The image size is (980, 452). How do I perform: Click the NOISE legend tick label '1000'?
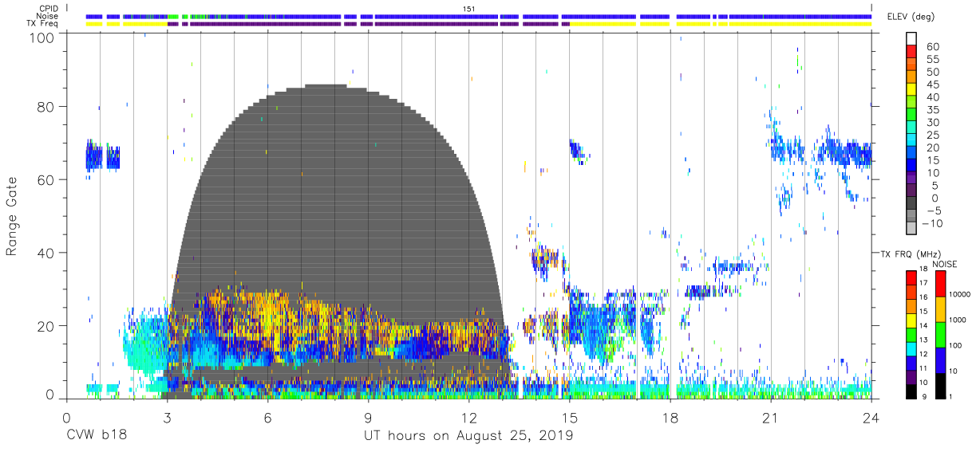point(958,320)
